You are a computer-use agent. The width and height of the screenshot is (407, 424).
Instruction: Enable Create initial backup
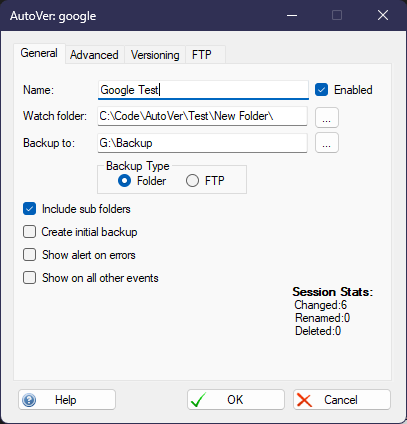(x=29, y=232)
